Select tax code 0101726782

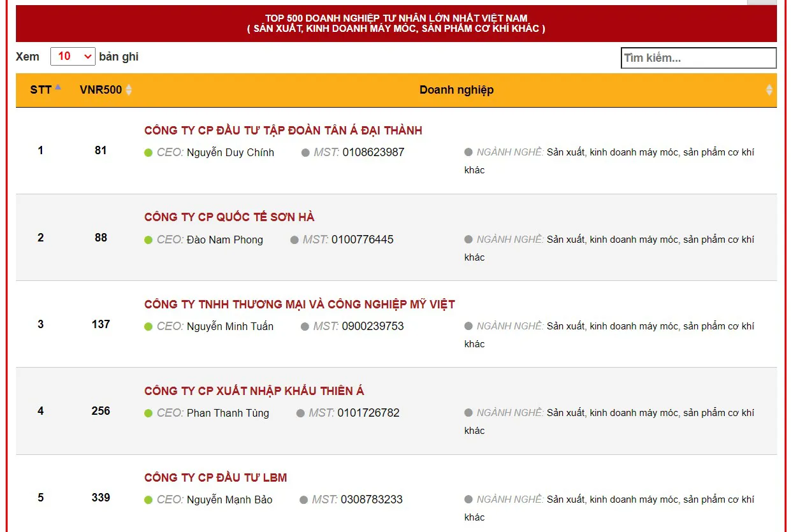[368, 413]
